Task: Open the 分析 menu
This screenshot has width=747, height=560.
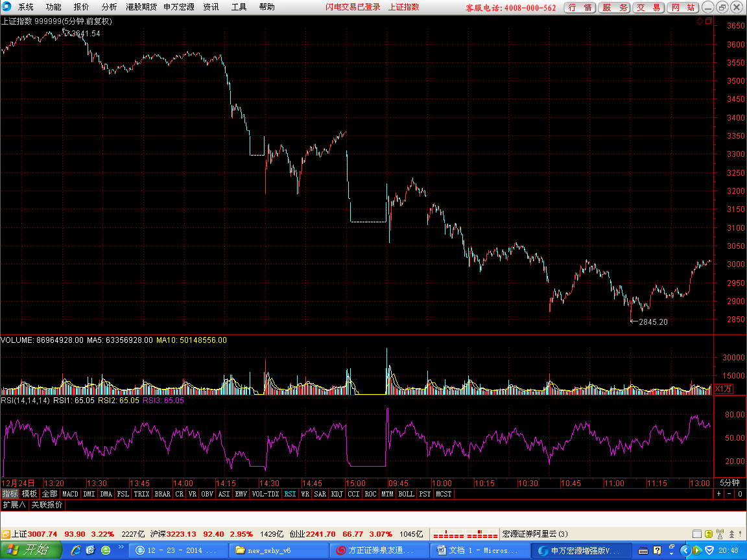Action: coord(109,6)
